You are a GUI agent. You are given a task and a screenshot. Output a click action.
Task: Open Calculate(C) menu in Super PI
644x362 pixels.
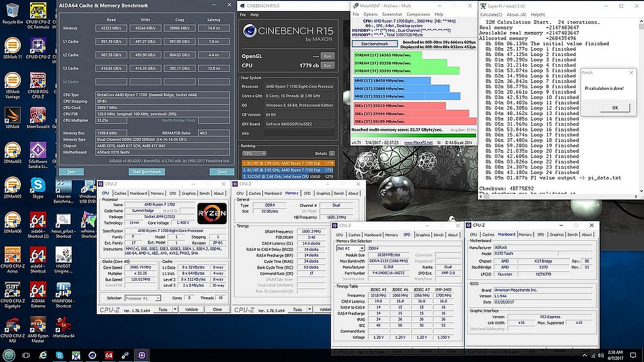coord(492,14)
